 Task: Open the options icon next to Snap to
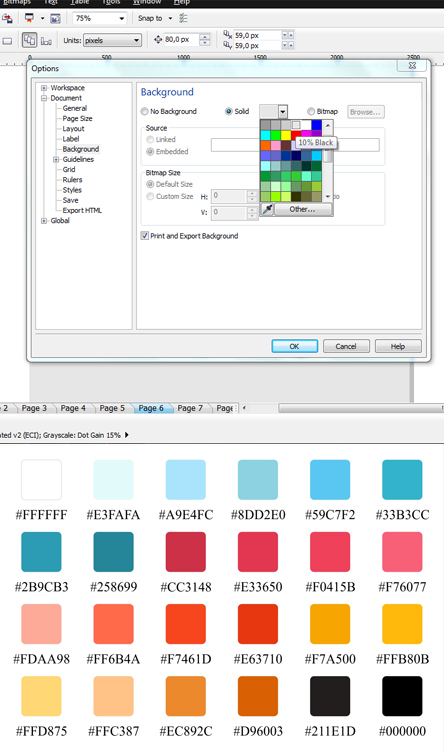pyautogui.click(x=184, y=18)
